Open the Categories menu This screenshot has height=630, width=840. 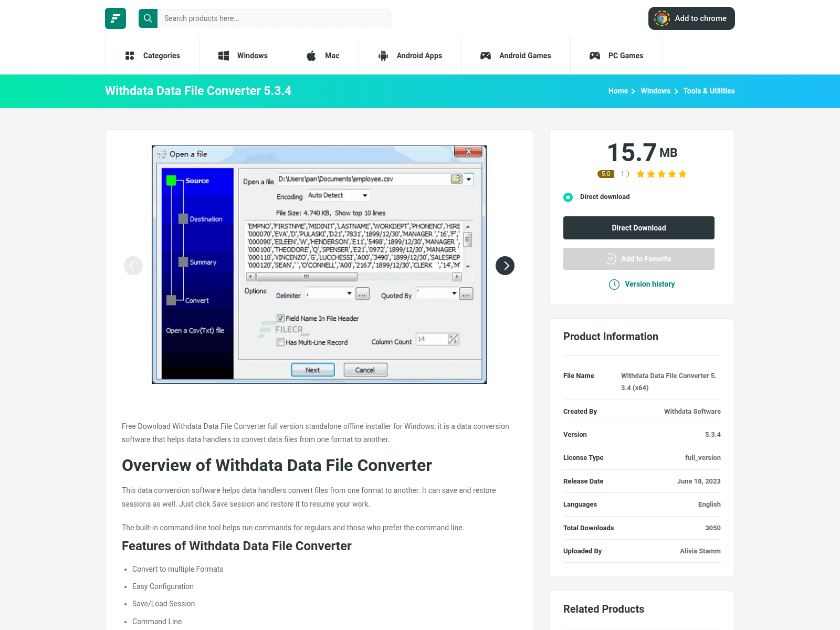click(x=152, y=56)
